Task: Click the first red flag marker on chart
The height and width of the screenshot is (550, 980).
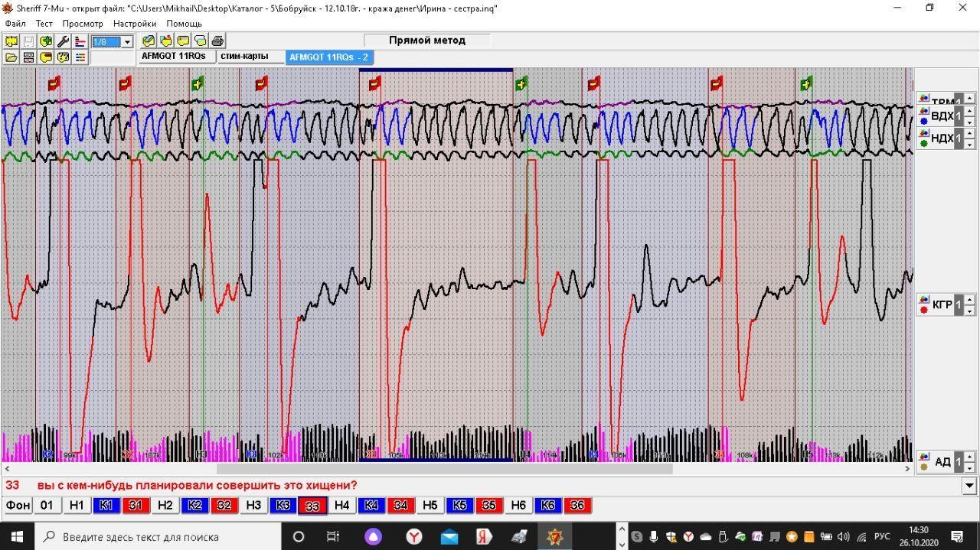Action: coord(54,83)
